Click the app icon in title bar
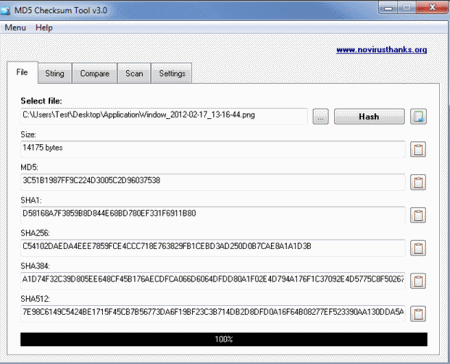The height and width of the screenshot is (364, 450). click(x=5, y=10)
